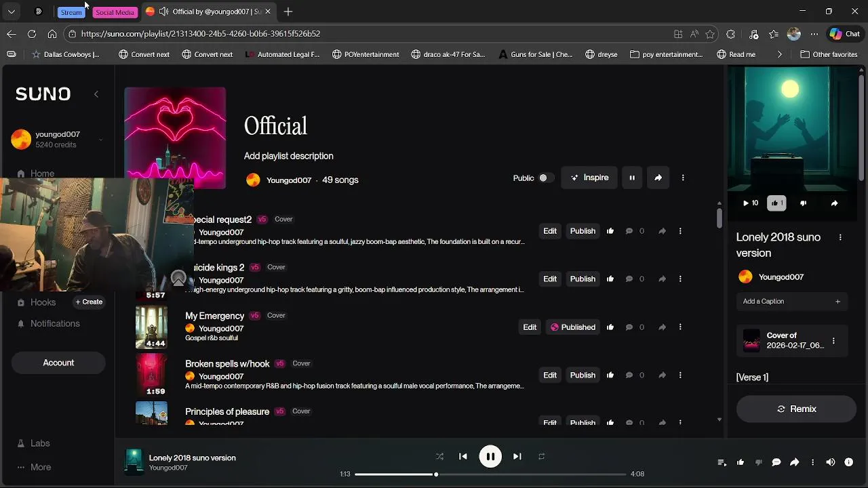Like the My Emergency song
This screenshot has width=868, height=488.
[610, 327]
